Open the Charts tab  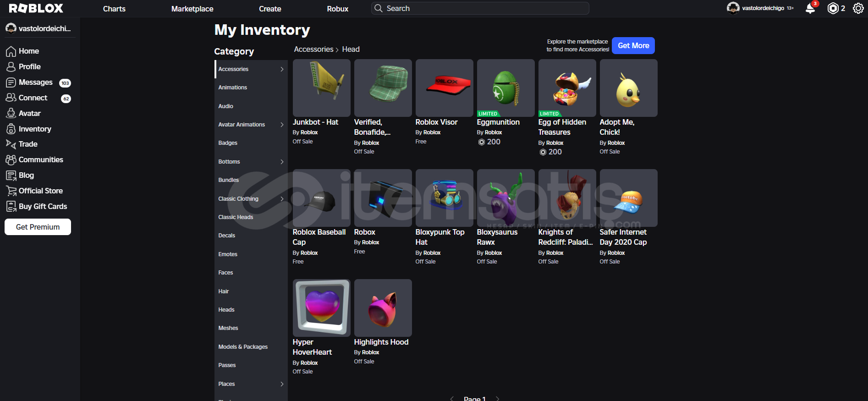[x=114, y=9]
